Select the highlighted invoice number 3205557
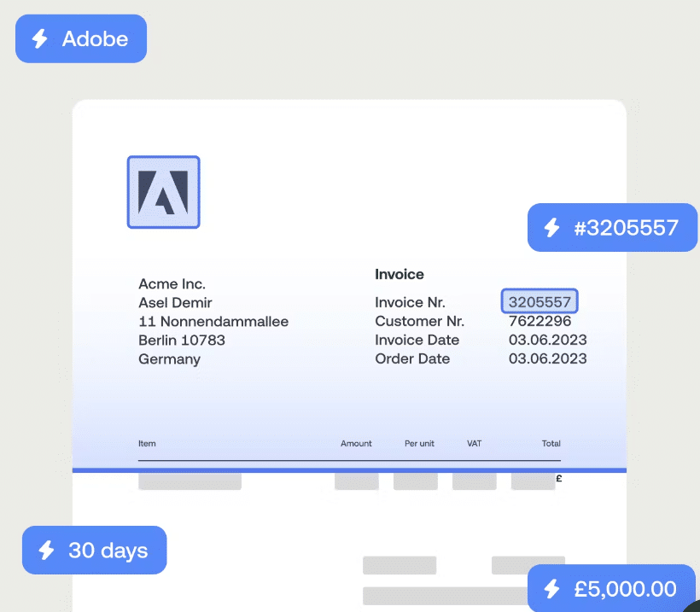The width and height of the screenshot is (700, 612). coord(540,302)
